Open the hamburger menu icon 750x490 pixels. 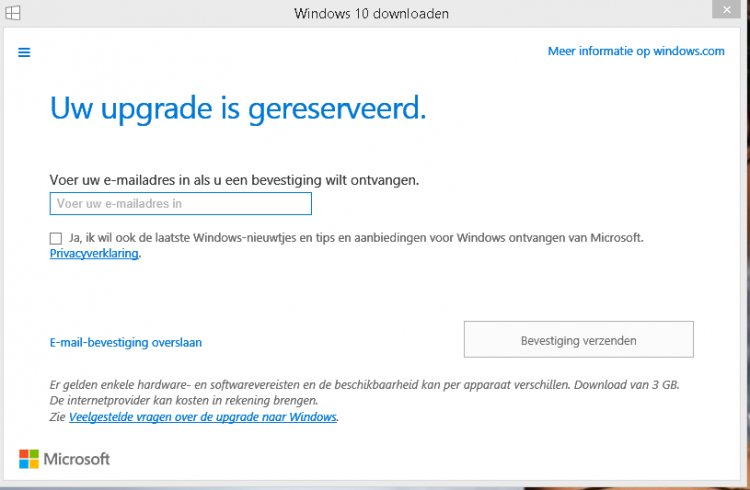tap(24, 52)
